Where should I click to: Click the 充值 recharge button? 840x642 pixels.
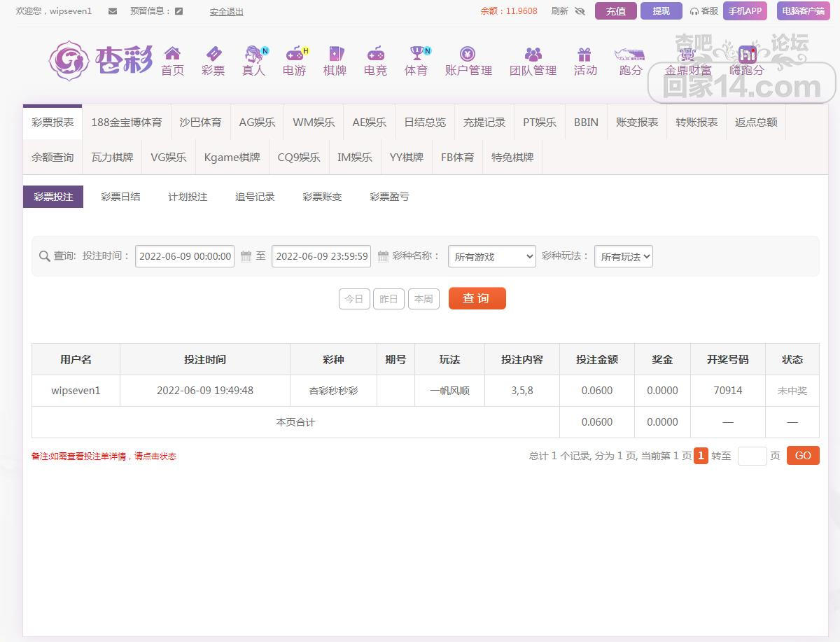click(x=615, y=11)
